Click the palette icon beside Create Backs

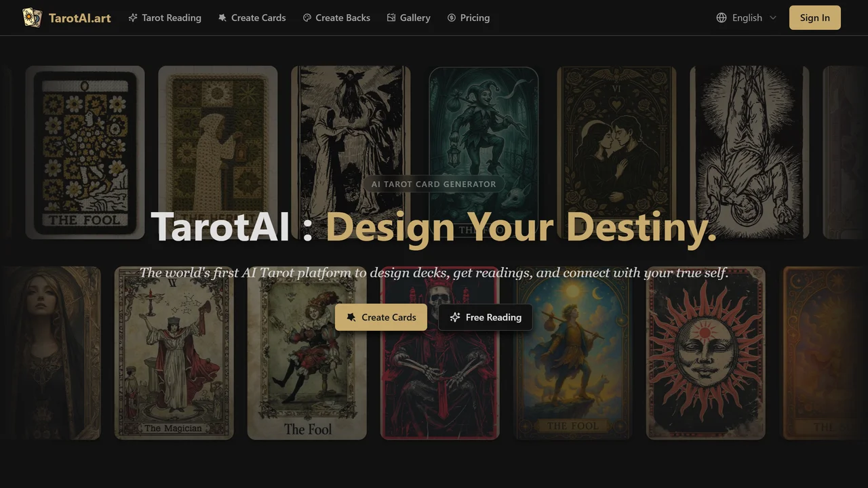[307, 18]
